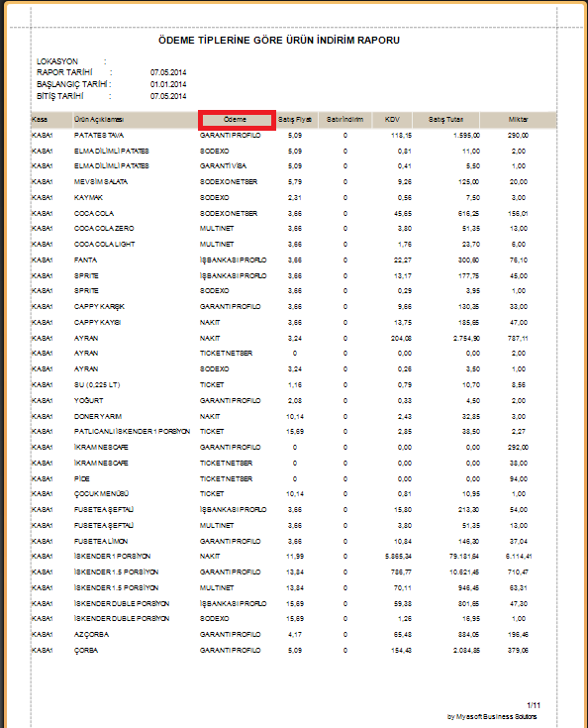Click the Miktar column header
Image resolution: width=588 pixels, height=728 pixels.
coord(518,119)
